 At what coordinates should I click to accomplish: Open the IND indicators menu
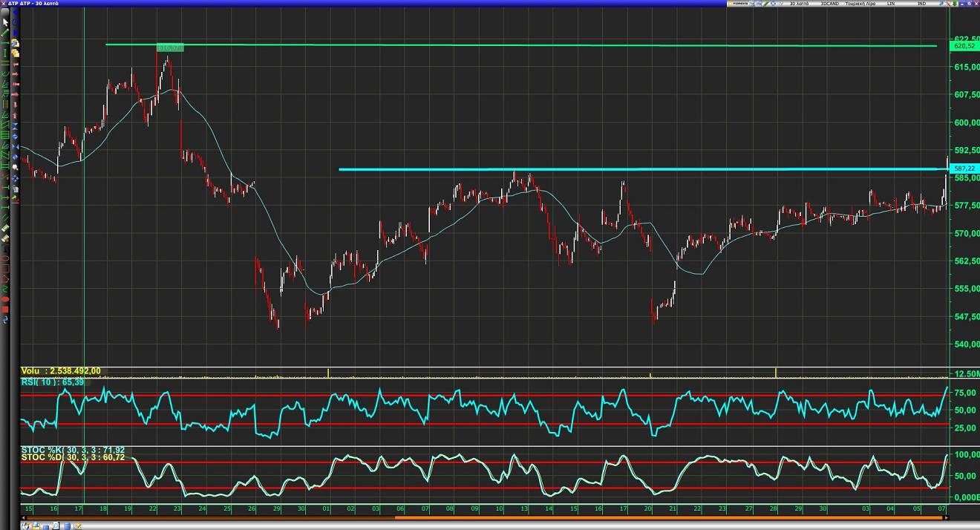click(x=921, y=4)
